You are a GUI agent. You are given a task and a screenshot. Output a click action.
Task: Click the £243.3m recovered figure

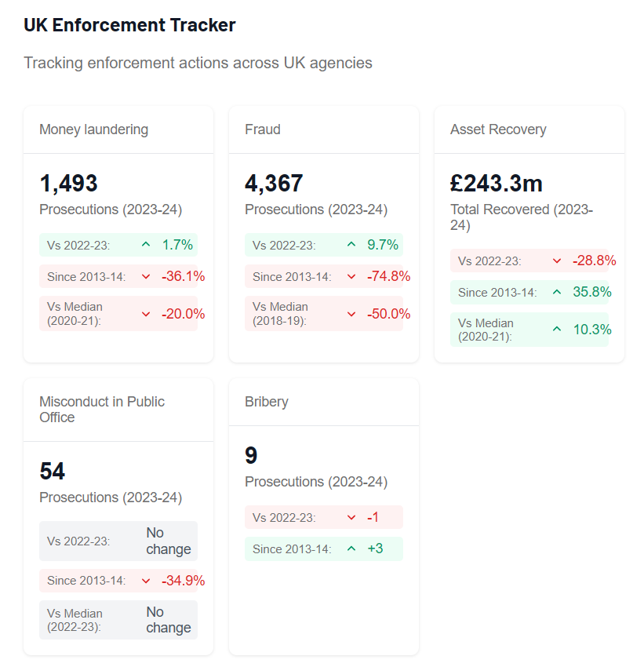497,183
